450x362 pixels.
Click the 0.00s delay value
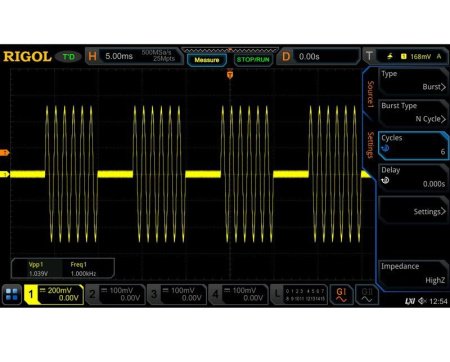click(309, 57)
